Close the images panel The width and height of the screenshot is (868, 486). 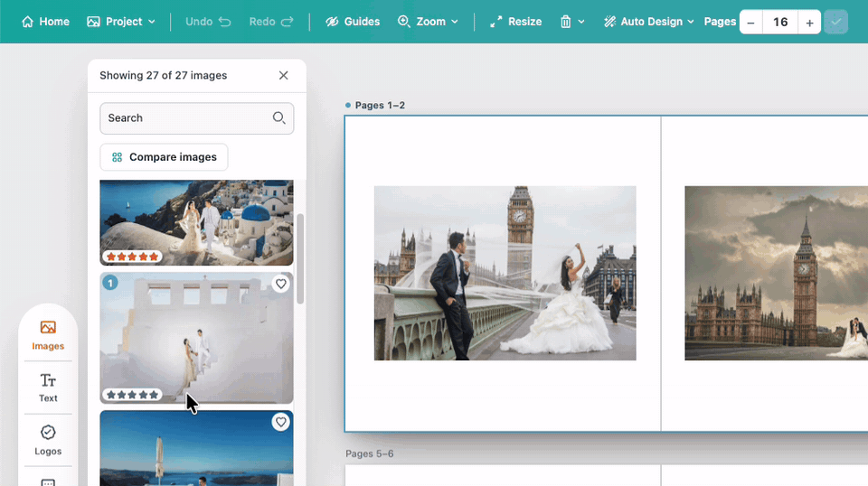(x=283, y=75)
